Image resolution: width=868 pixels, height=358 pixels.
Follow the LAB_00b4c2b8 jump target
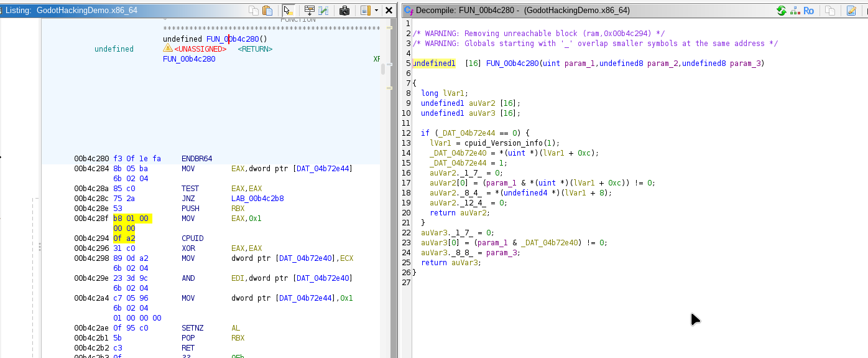(257, 199)
